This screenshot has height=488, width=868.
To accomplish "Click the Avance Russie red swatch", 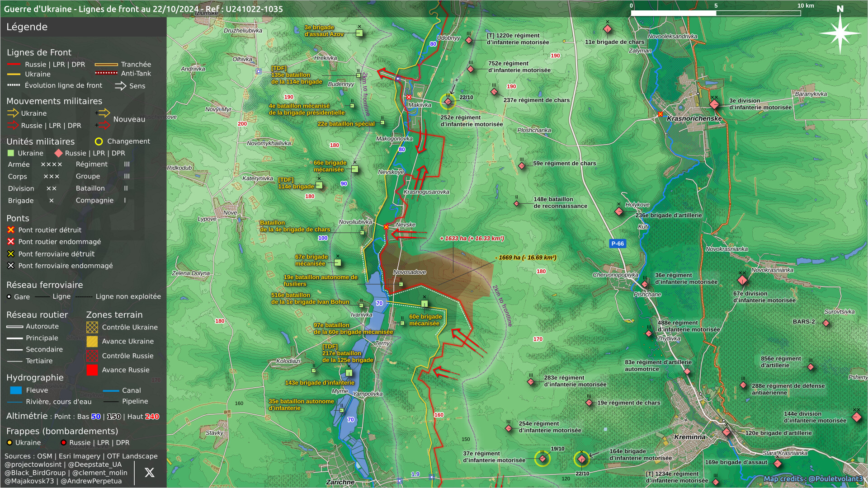I will click(92, 370).
